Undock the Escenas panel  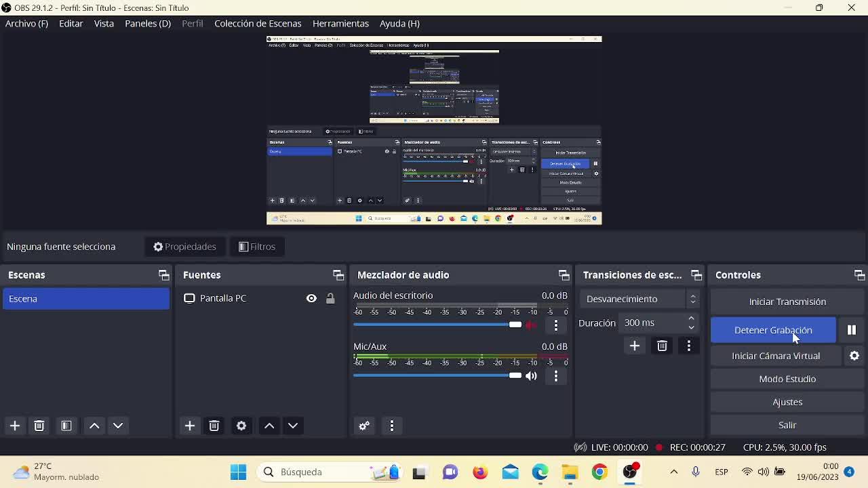[163, 275]
